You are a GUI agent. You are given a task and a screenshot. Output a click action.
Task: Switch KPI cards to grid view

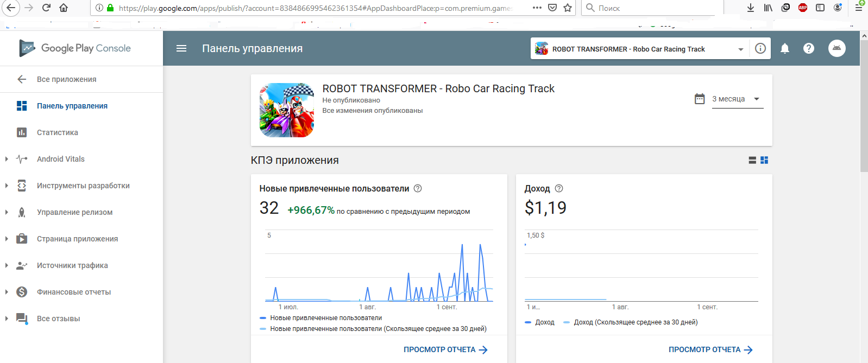pyautogui.click(x=764, y=160)
